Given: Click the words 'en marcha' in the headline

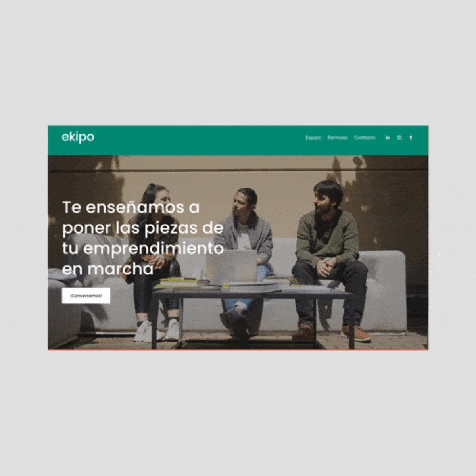Looking at the screenshot, I should coord(108,269).
